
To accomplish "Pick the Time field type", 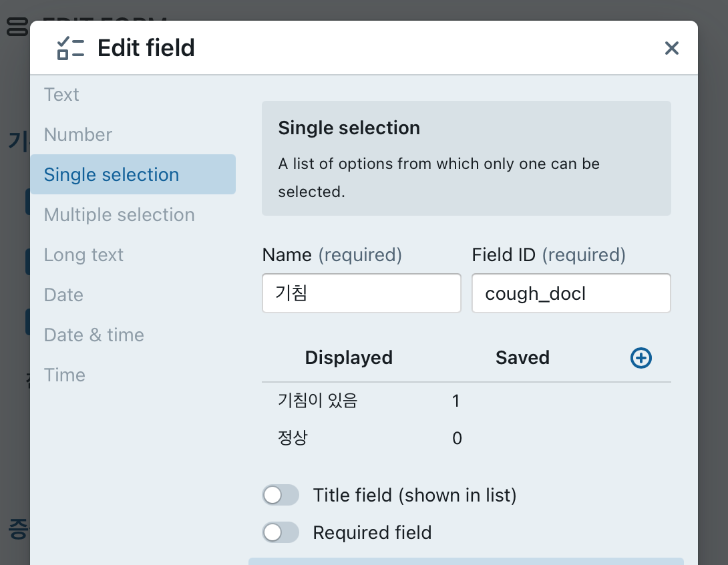I will [x=65, y=375].
